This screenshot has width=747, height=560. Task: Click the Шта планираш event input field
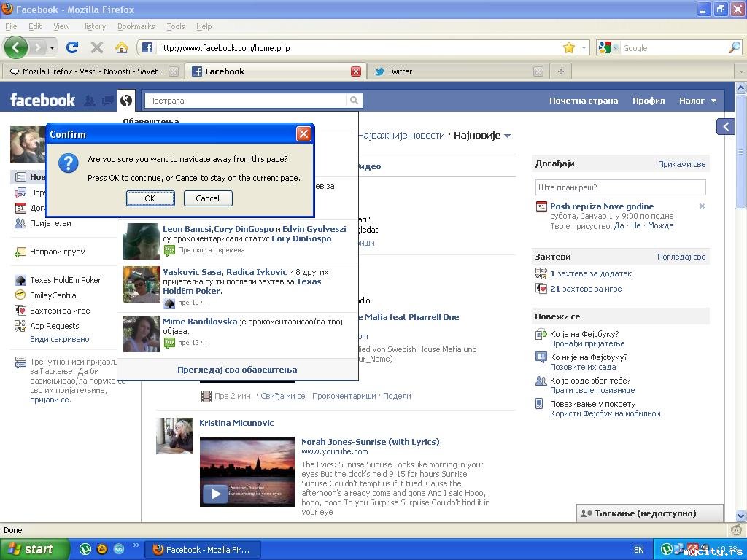620,187
